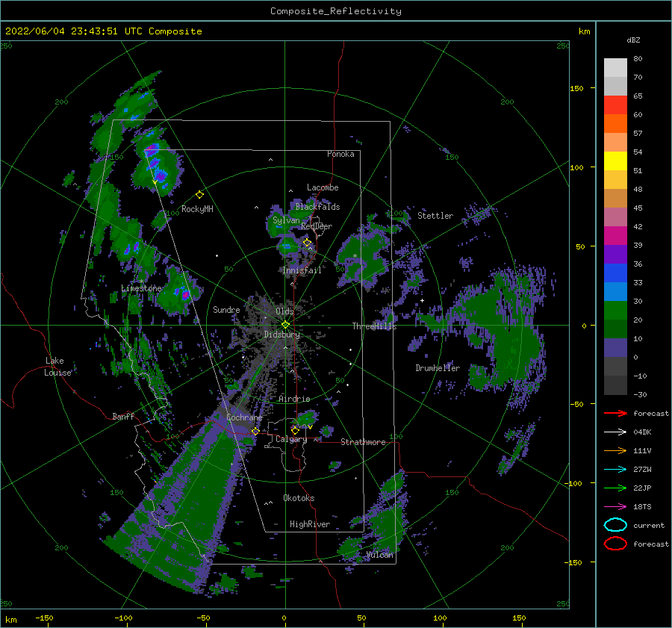Click the Composite_Reflectivity title
672x628 pixels.
click(x=336, y=11)
